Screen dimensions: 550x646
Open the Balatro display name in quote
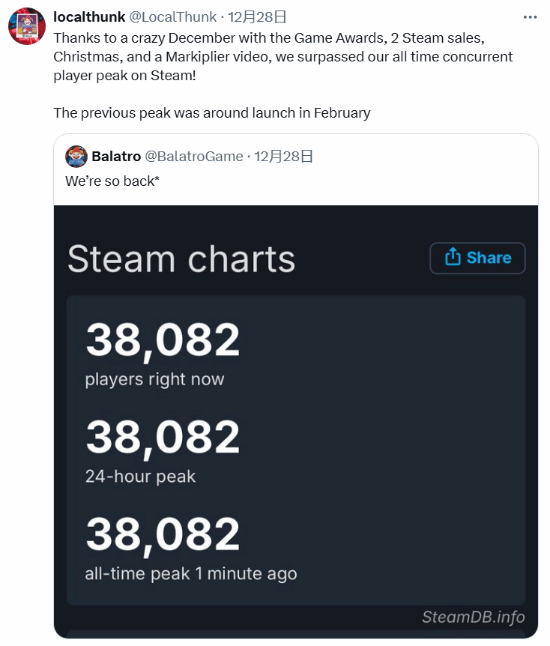(x=116, y=157)
